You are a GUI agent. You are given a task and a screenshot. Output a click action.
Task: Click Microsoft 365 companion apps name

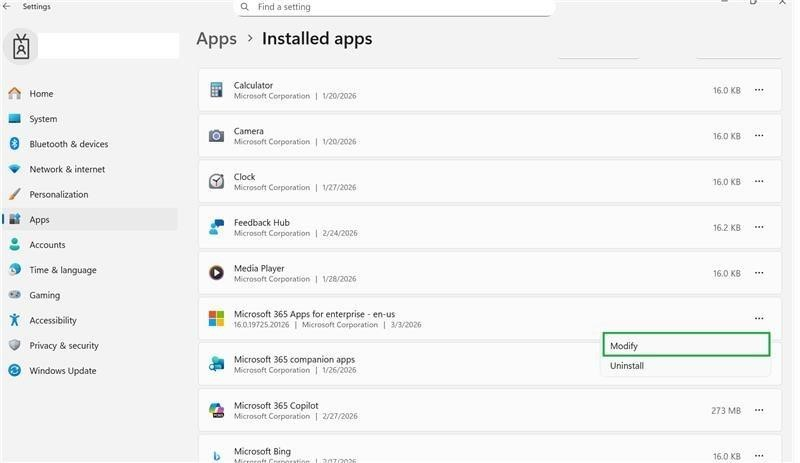click(x=294, y=359)
